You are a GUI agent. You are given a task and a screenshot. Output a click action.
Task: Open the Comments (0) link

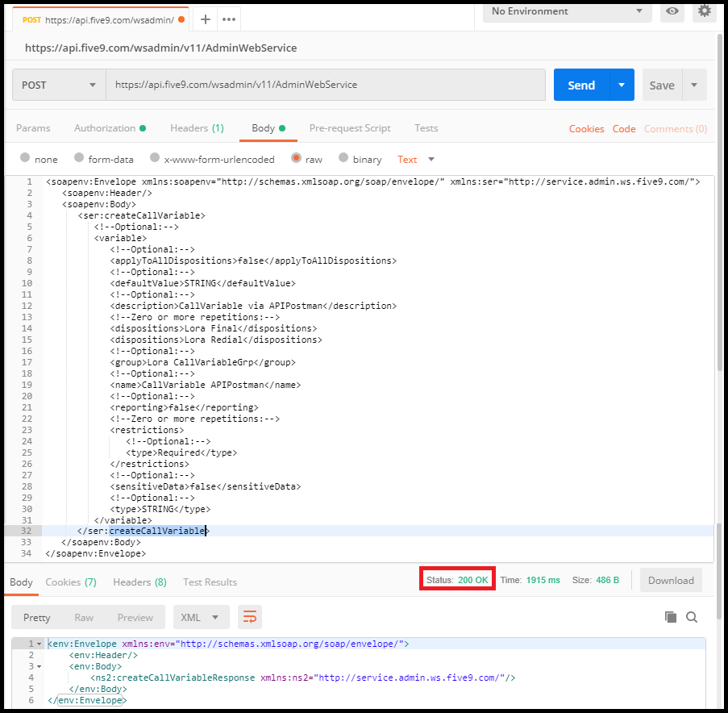676,129
